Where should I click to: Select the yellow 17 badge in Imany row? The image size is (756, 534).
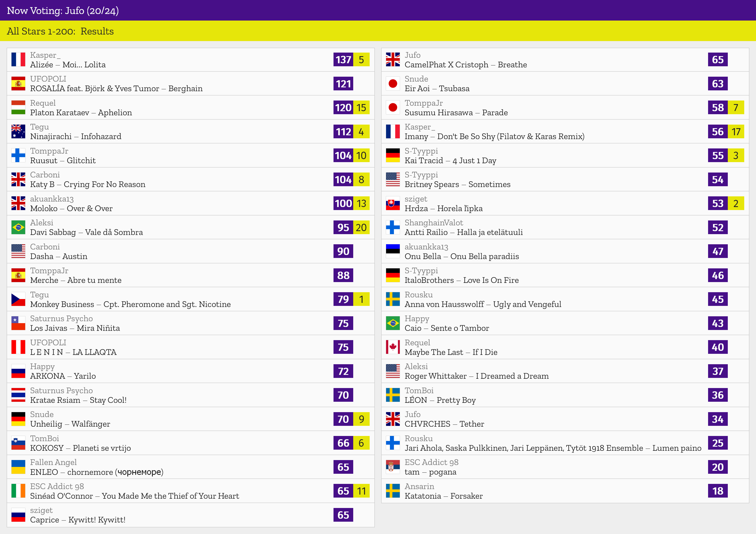736,131
